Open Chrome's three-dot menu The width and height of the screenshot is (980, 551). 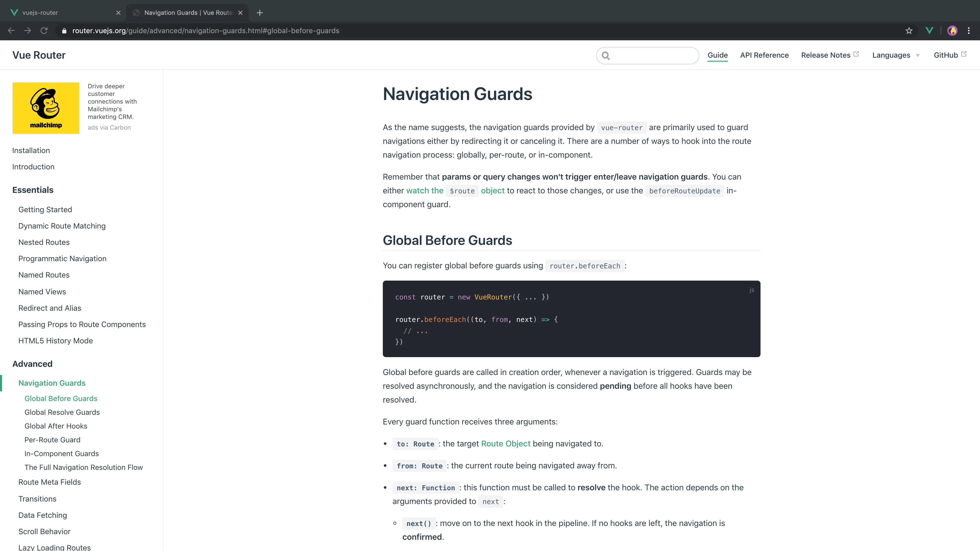[x=969, y=30]
